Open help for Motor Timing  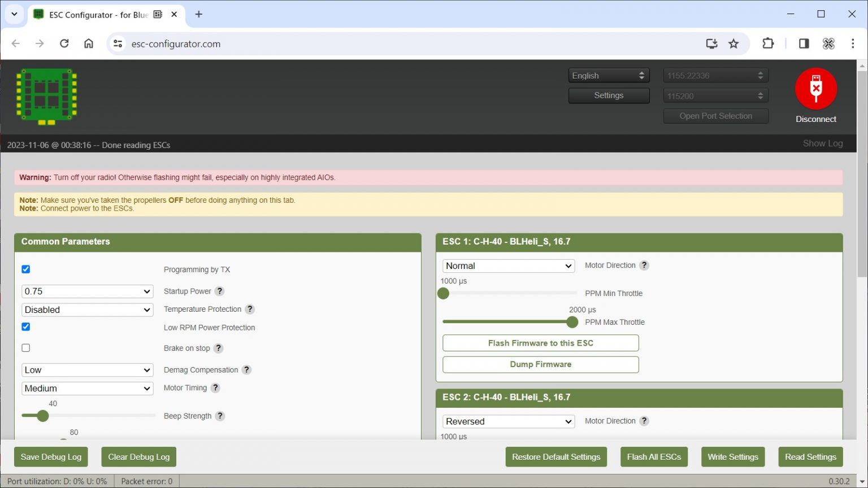click(x=215, y=387)
